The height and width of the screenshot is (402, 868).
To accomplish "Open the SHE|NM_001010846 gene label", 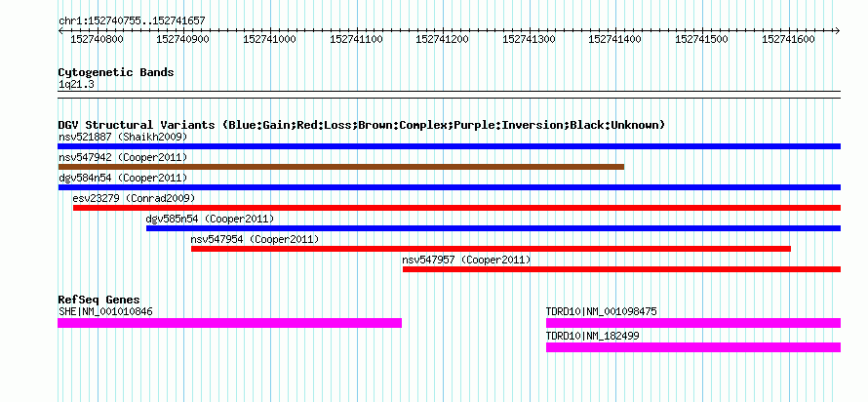I will pos(105,311).
